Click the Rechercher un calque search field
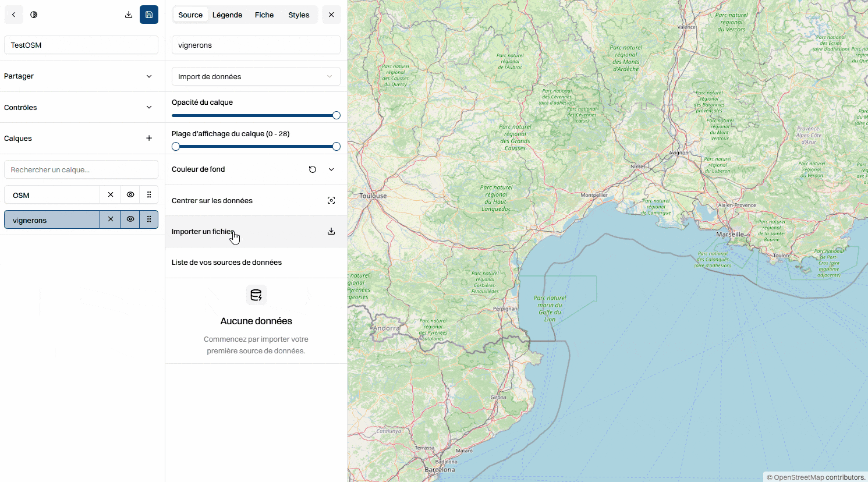 click(x=81, y=169)
